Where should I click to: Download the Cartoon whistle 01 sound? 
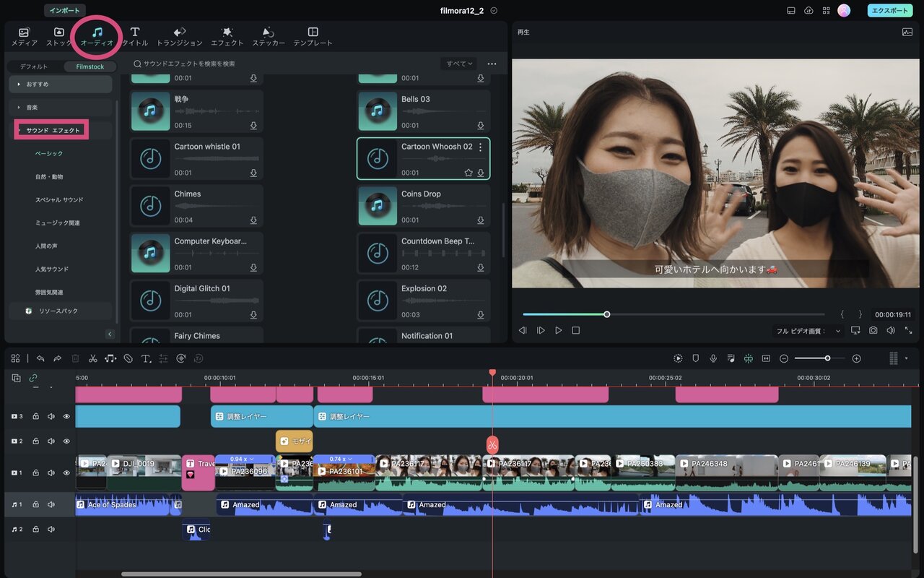tap(253, 173)
